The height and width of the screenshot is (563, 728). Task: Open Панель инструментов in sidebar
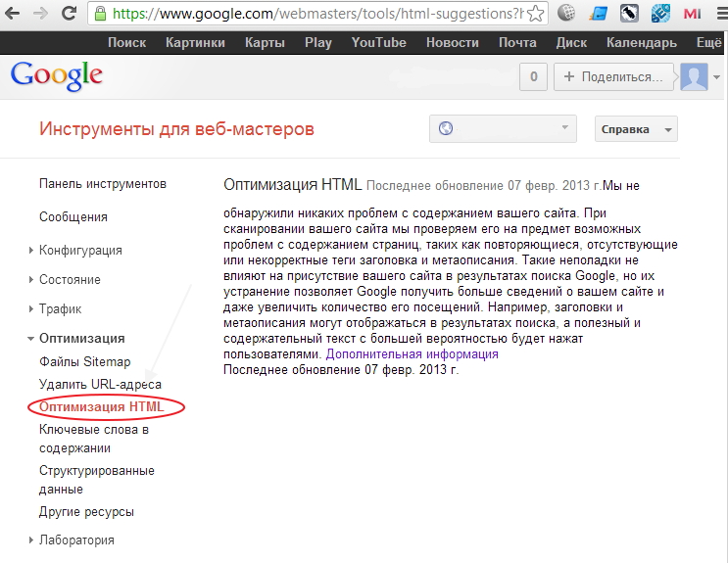click(103, 184)
